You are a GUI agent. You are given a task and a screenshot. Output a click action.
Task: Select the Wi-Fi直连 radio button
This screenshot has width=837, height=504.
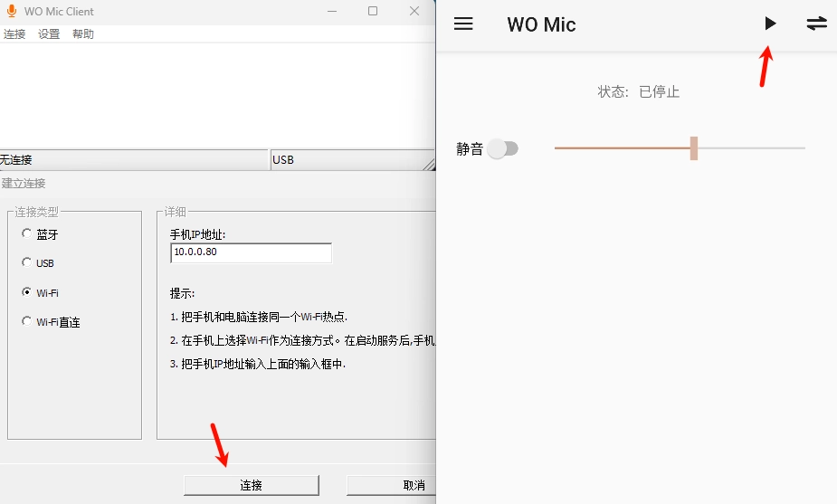click(26, 321)
